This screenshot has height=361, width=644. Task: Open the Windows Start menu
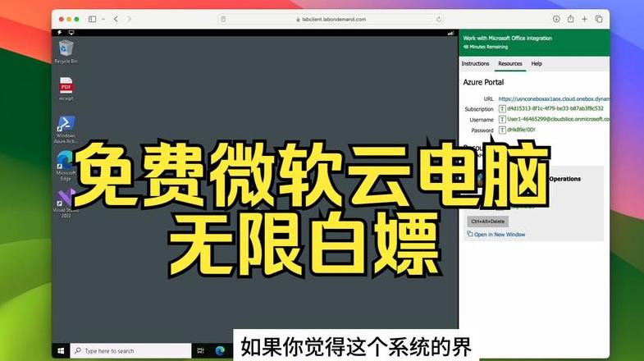[61, 350]
